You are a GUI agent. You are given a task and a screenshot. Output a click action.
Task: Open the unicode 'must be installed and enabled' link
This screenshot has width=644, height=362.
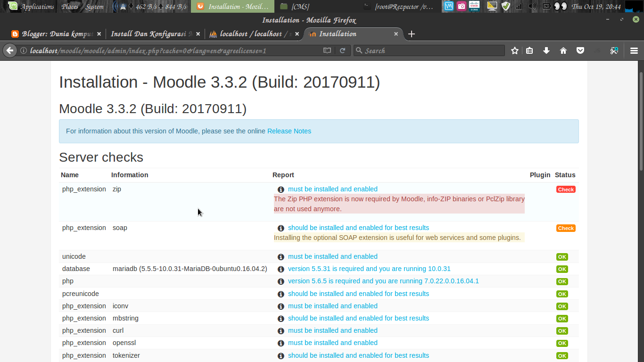point(333,256)
